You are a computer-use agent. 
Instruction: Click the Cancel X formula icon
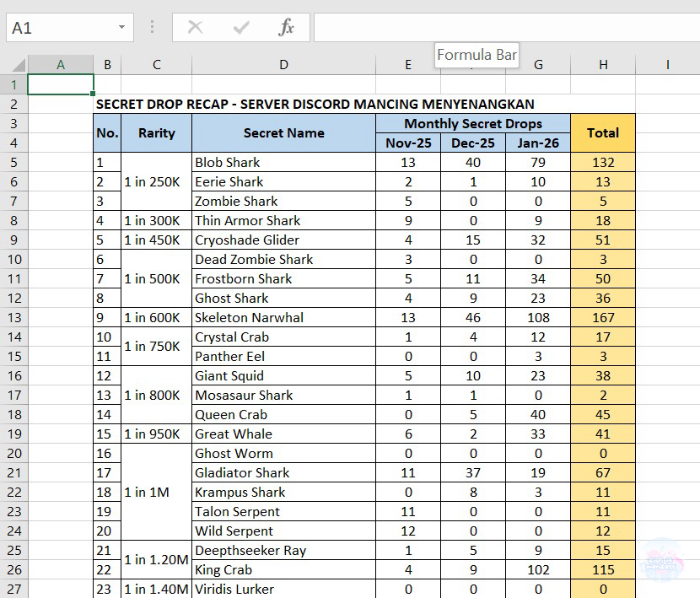click(x=195, y=27)
